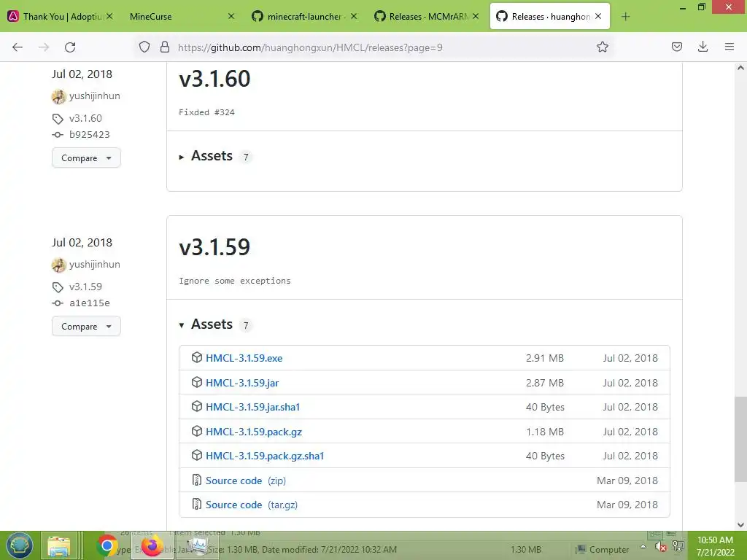Show hidden system tray icons

click(x=643, y=547)
